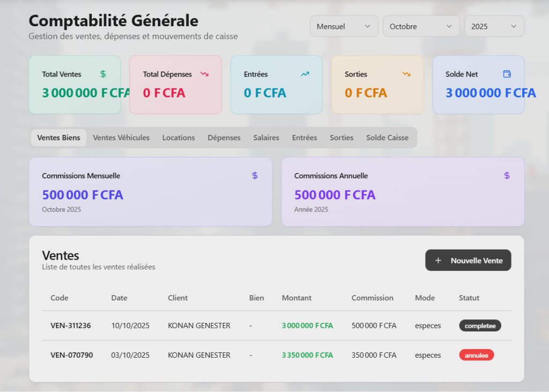Click the downward trend icon in Total Dépenses
Image resolution: width=549 pixels, height=392 pixels.
pyautogui.click(x=204, y=74)
